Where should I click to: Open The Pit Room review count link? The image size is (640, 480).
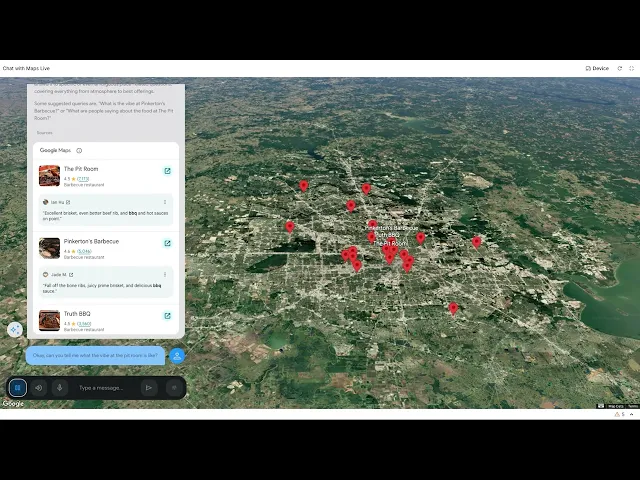click(83, 179)
